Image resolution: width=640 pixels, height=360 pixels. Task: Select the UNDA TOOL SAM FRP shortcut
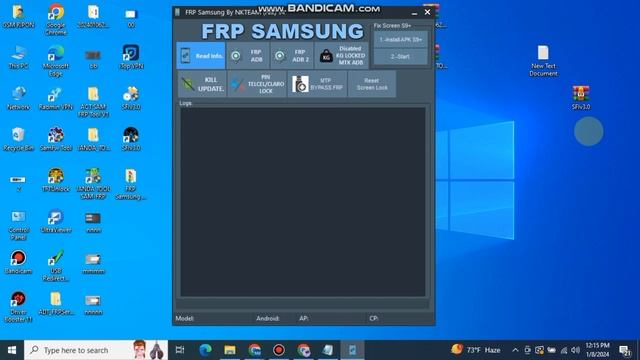tap(93, 184)
